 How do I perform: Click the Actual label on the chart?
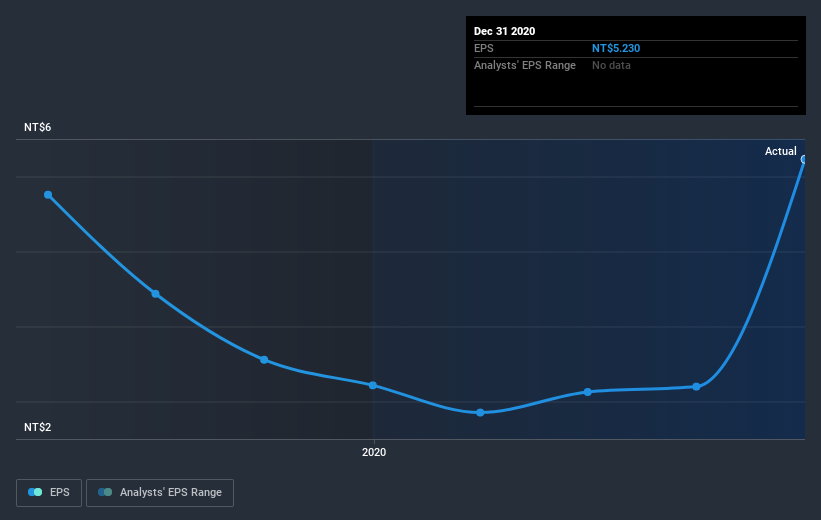pos(781,151)
